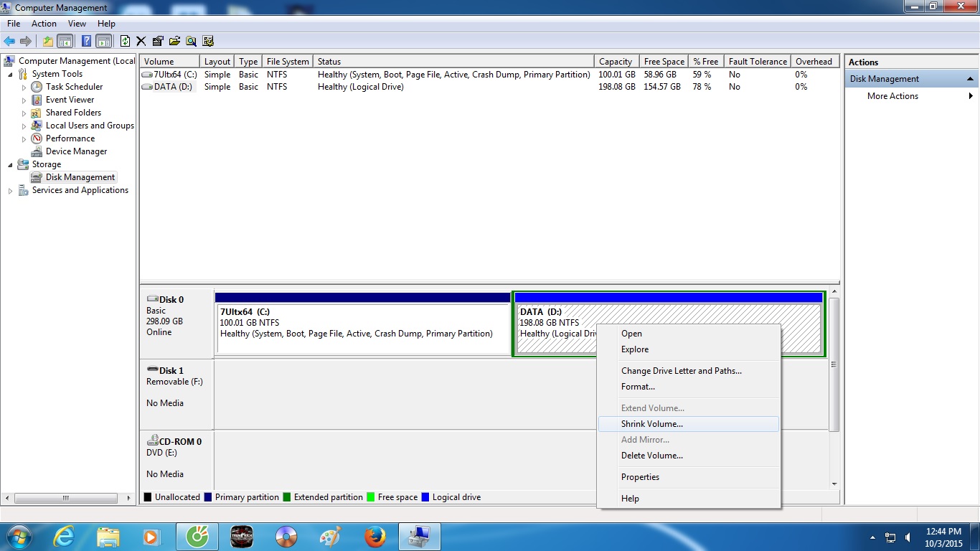The height and width of the screenshot is (551, 980).
Task: Select Shrink Volume in context menu
Action: click(x=651, y=424)
